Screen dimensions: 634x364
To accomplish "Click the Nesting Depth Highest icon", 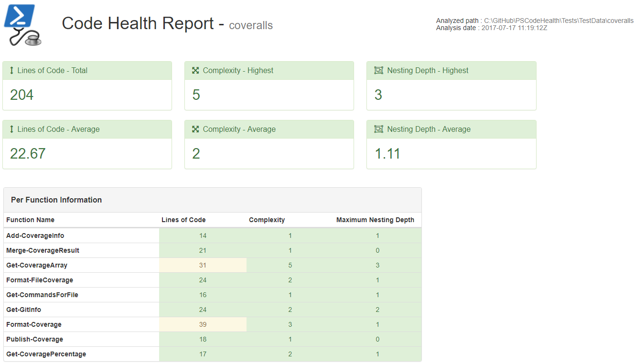I will [x=379, y=70].
